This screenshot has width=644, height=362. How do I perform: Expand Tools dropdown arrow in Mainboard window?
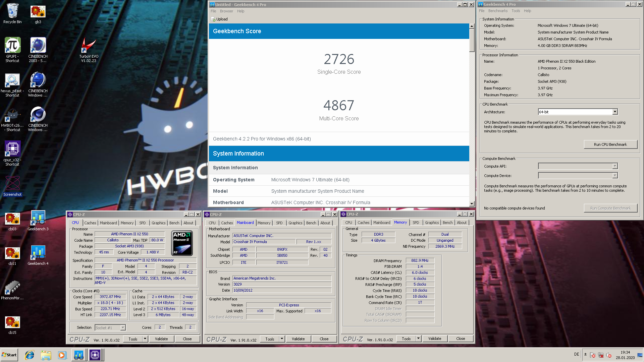(282, 339)
